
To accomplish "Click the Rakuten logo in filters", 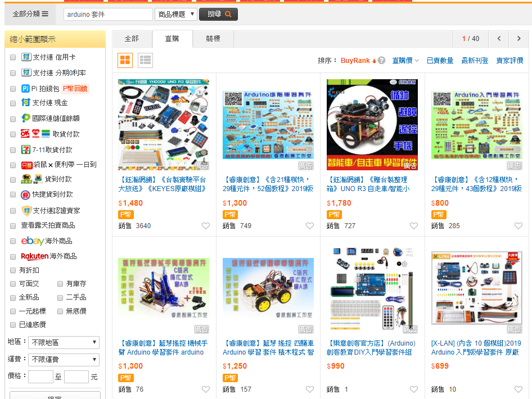I will [35, 256].
